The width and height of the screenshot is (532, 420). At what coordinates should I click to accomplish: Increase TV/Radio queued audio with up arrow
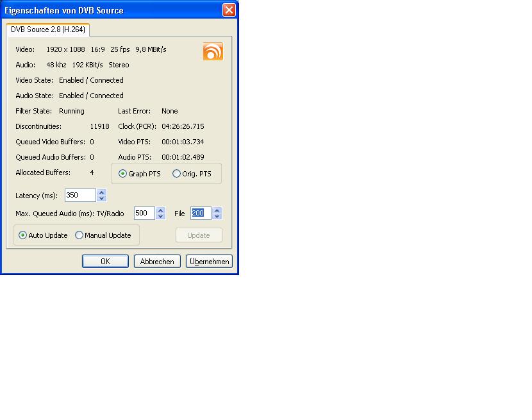coord(160,210)
